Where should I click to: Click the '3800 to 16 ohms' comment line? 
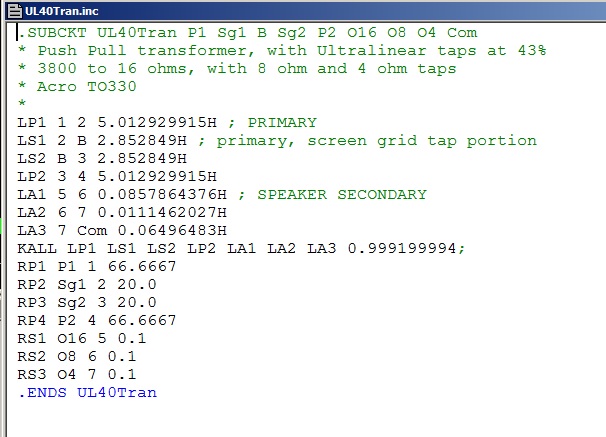pyautogui.click(x=237, y=69)
